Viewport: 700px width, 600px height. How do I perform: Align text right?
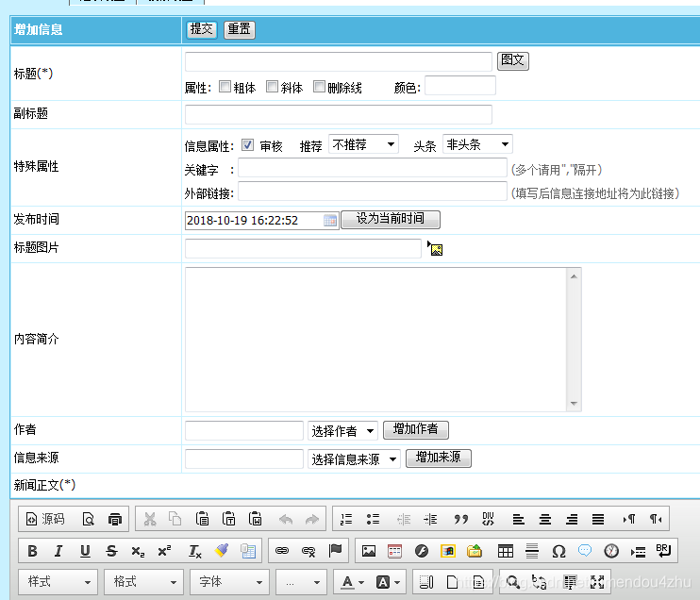coord(572,519)
